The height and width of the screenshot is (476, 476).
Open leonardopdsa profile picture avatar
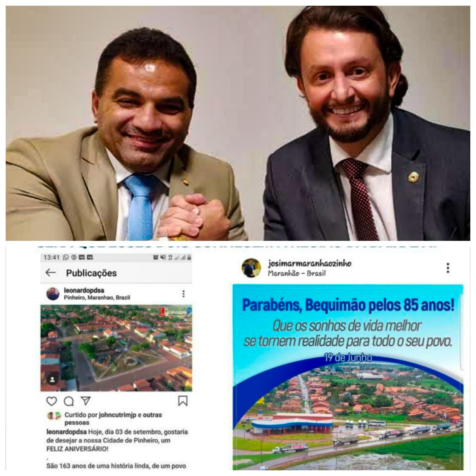click(53, 294)
